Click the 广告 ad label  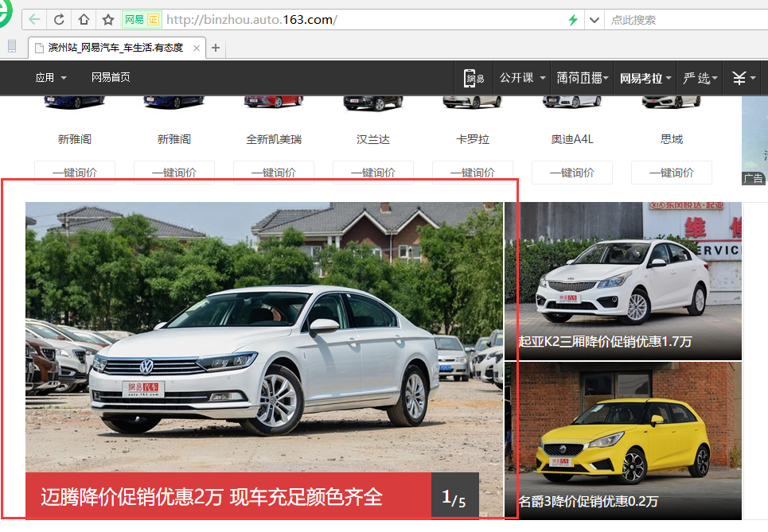coord(754,178)
